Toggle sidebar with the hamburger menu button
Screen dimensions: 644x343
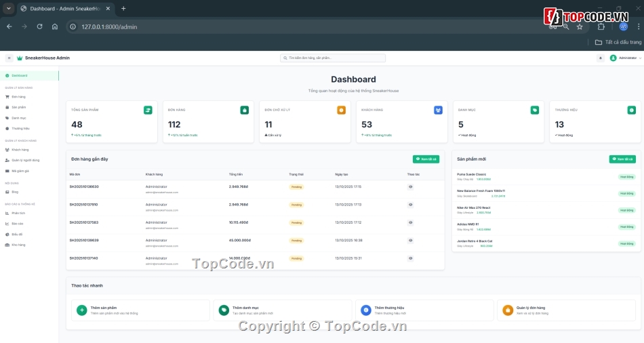(9, 58)
